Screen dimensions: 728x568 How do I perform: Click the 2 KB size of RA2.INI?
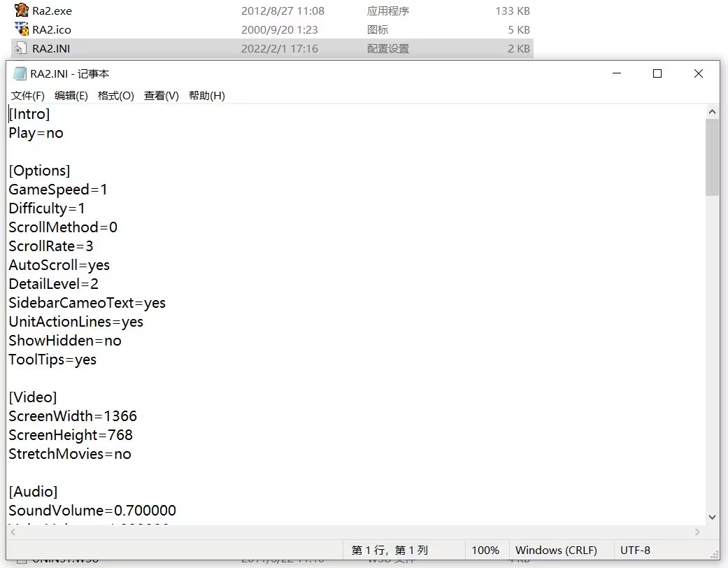(x=519, y=49)
